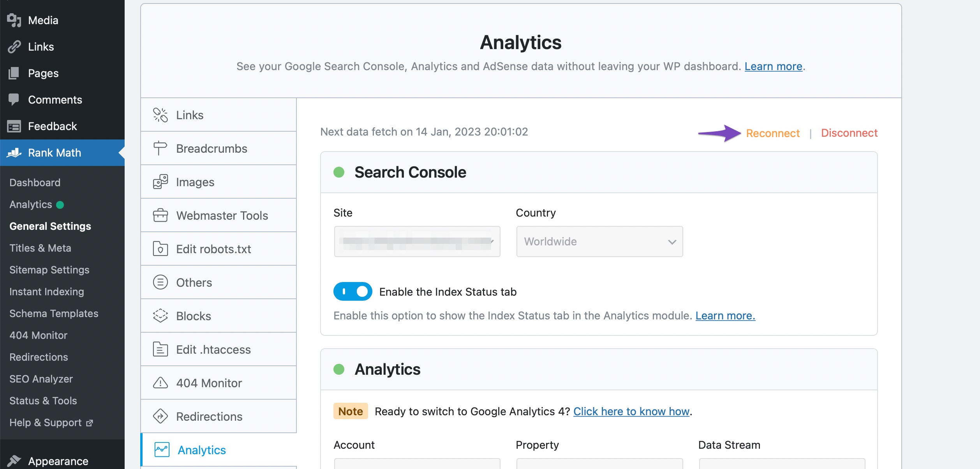Click the Breadcrumbs signpost icon
980x469 pixels.
[160, 148]
